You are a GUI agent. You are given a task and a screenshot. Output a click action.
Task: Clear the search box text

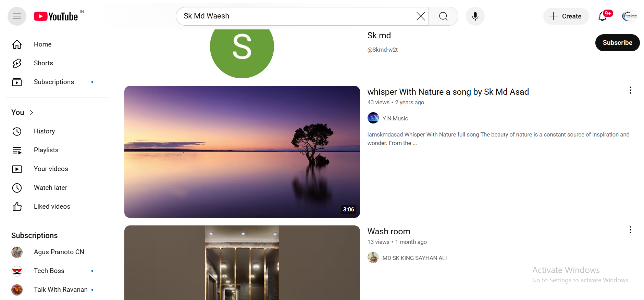tap(420, 16)
